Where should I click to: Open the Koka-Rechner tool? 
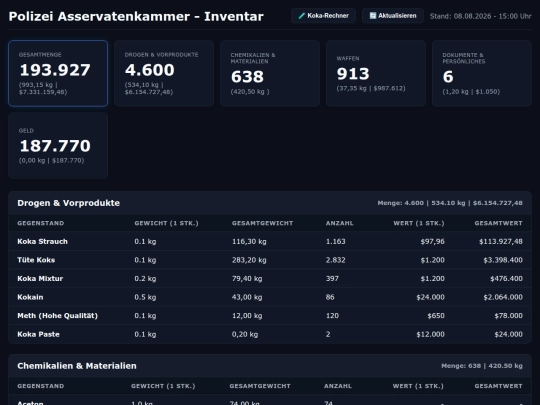(323, 16)
